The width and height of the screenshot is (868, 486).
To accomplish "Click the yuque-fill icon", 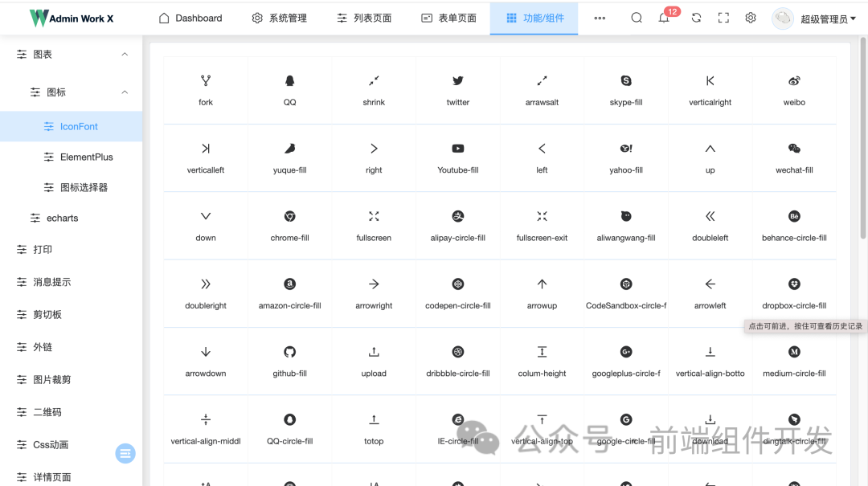I will [x=289, y=149].
